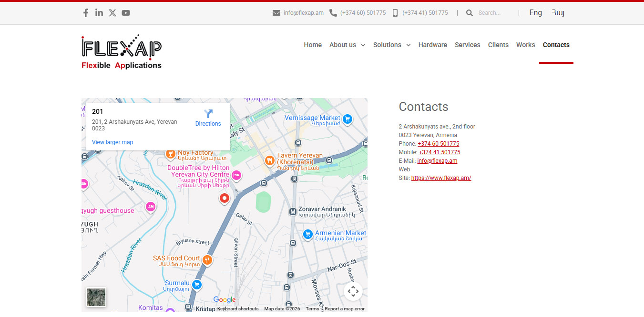Click the info@flexap.am link in Contacts
The height and width of the screenshot is (317, 644).
437,161
